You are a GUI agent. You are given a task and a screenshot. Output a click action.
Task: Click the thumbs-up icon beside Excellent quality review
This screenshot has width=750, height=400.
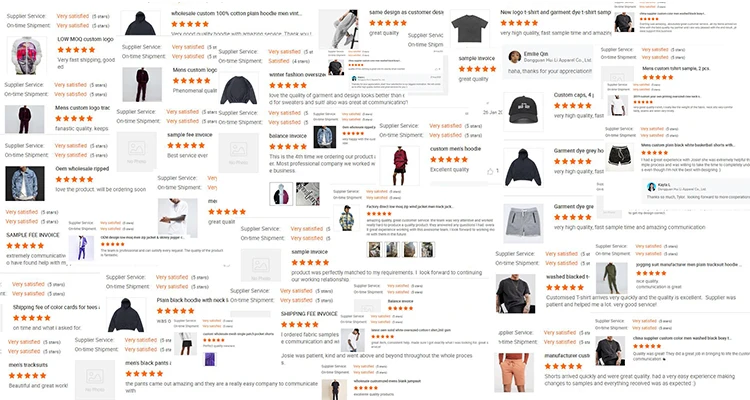490,171
